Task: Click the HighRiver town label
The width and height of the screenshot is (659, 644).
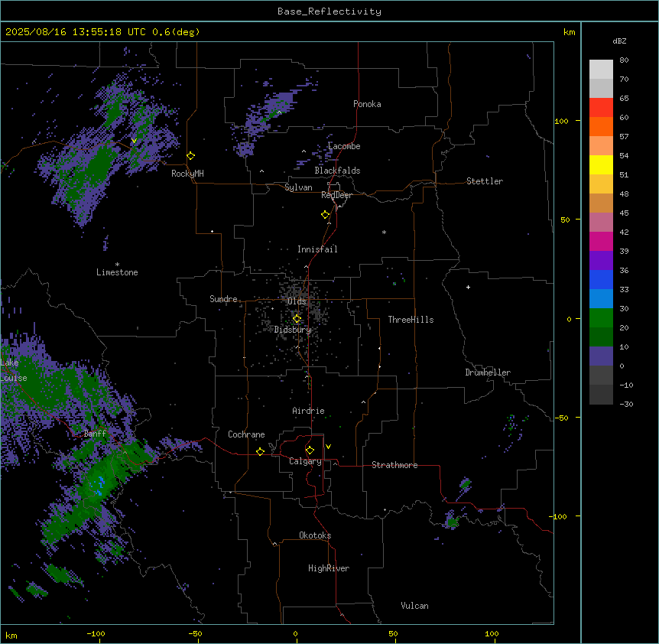Action: coord(329,568)
